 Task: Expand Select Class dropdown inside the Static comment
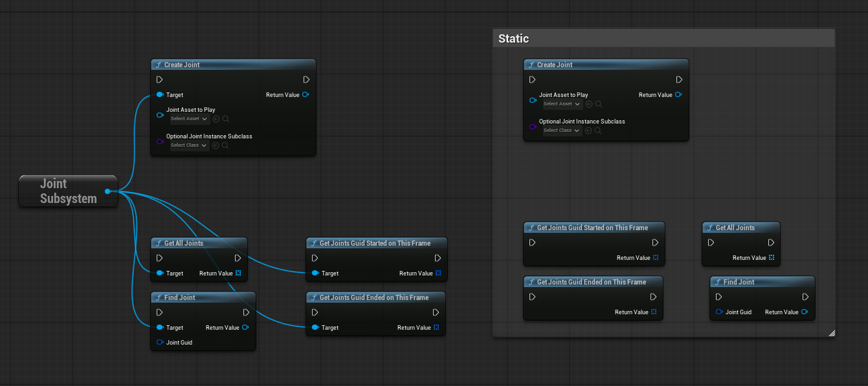click(562, 131)
